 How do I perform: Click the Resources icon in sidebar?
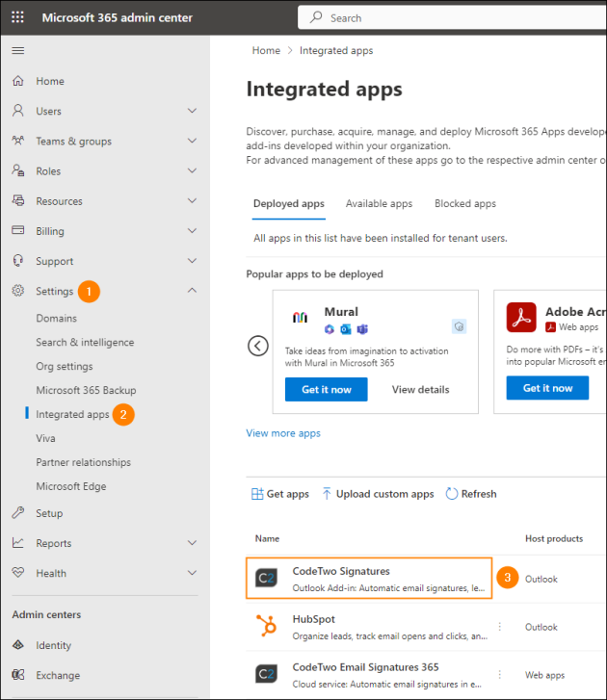[x=18, y=200]
